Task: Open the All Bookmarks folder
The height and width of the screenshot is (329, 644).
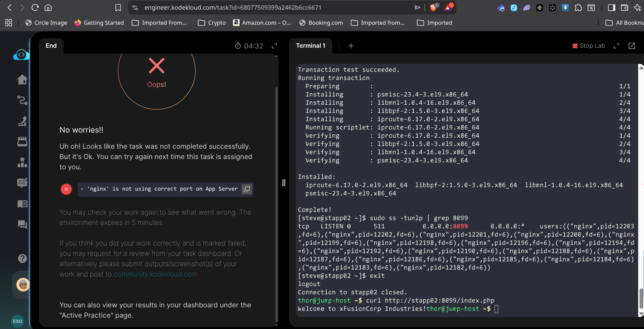Action: tap(624, 23)
